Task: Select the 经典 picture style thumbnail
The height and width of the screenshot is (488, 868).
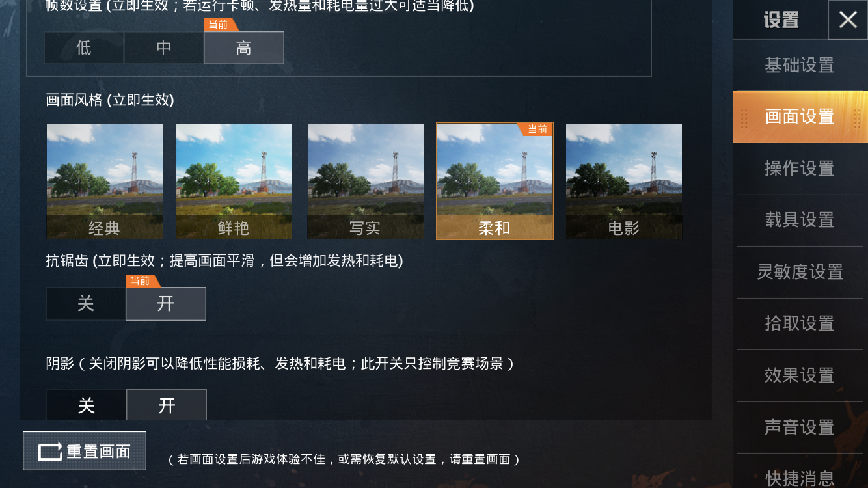Action: click(105, 182)
